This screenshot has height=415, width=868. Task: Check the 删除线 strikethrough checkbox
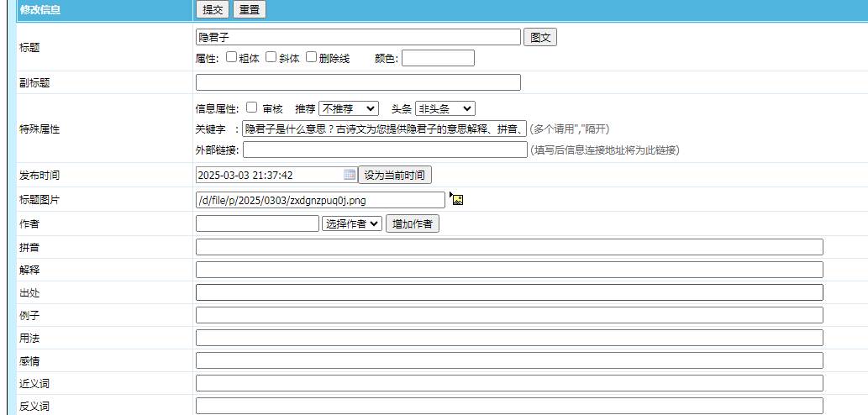click(x=312, y=57)
